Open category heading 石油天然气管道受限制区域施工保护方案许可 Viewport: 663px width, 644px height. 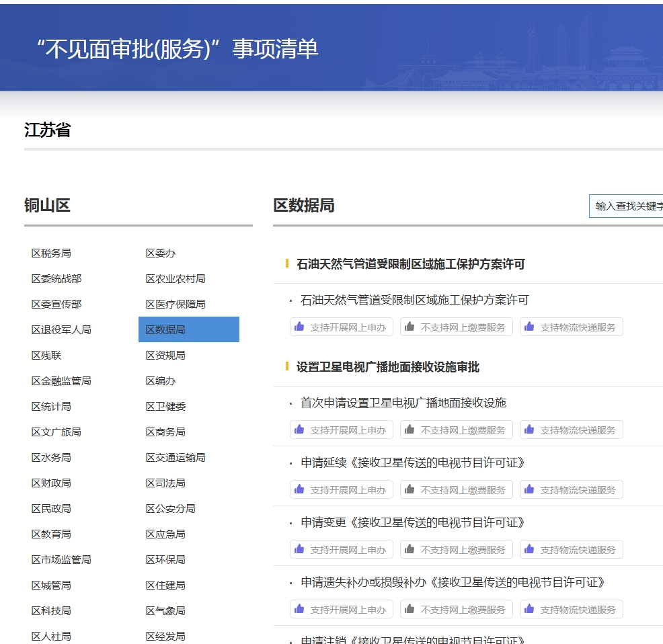(x=410, y=264)
